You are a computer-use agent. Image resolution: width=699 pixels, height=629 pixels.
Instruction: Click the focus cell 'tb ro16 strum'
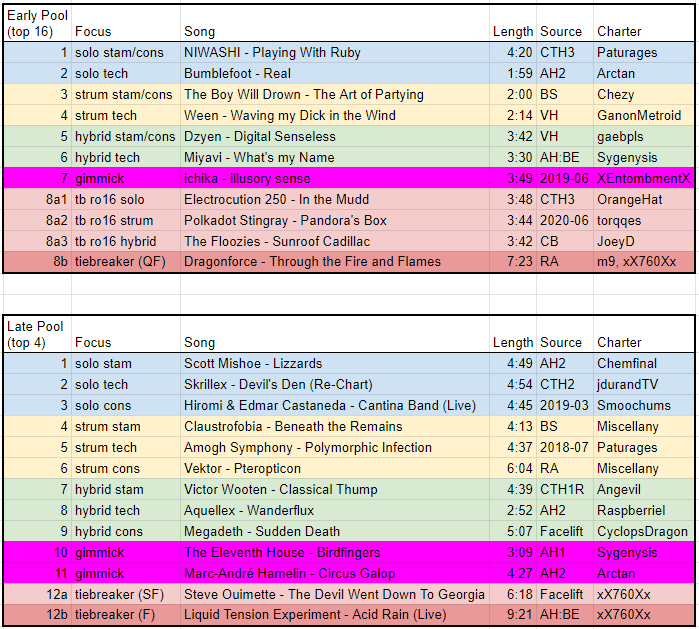126,220
